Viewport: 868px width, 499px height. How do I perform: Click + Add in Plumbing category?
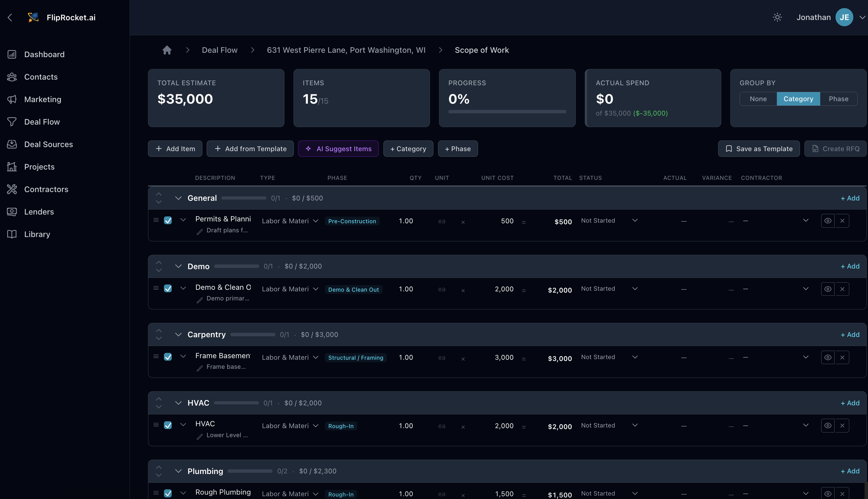[x=850, y=471]
